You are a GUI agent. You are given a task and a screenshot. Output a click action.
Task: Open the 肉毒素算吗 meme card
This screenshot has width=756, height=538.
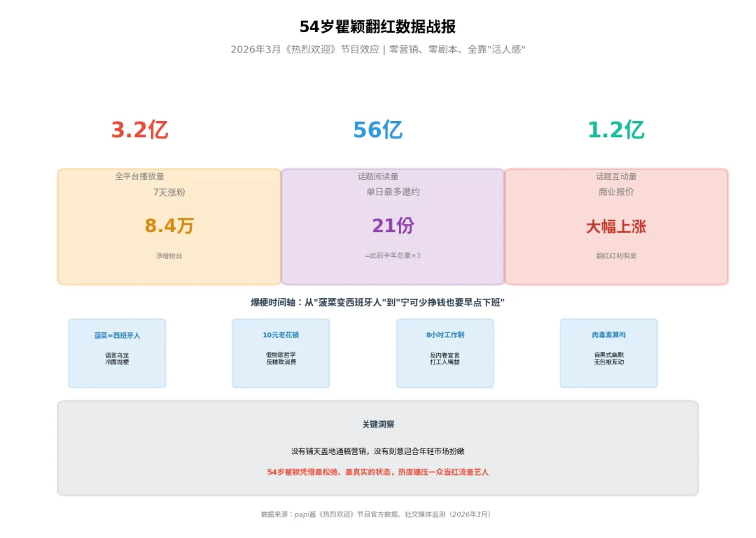(608, 353)
